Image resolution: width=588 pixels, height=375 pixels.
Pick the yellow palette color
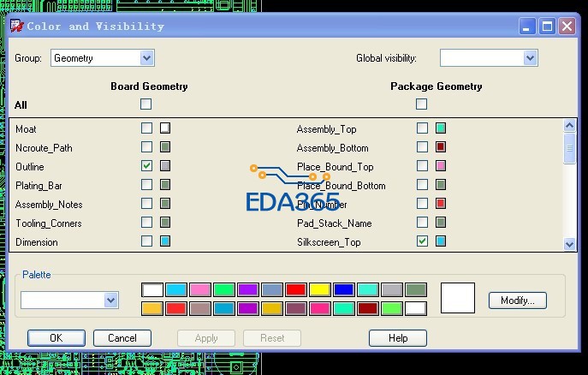320,290
